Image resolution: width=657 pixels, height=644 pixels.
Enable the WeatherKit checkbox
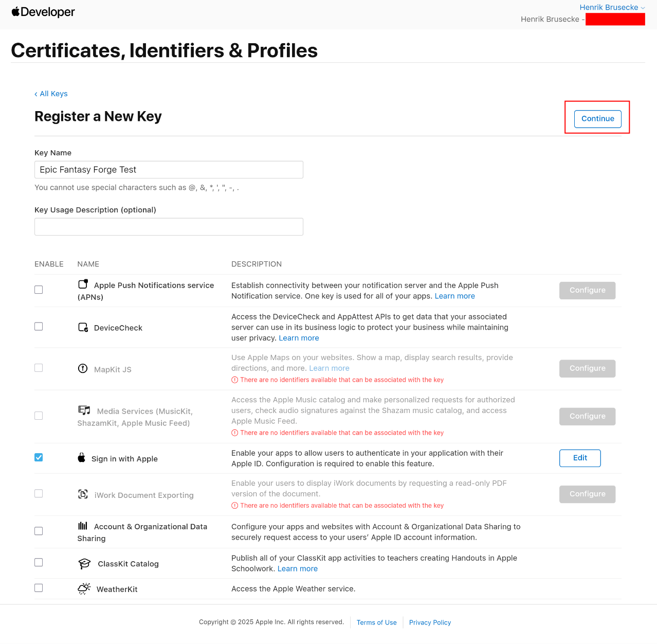(39, 588)
